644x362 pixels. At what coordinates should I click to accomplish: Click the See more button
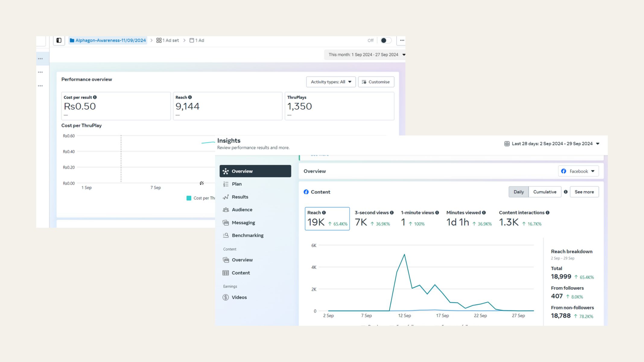[584, 192]
